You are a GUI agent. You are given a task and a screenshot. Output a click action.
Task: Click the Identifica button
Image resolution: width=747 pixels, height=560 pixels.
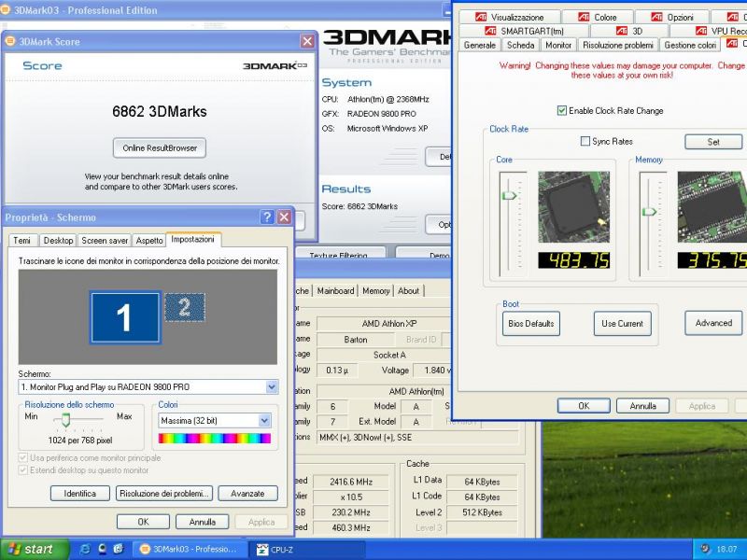click(x=80, y=493)
